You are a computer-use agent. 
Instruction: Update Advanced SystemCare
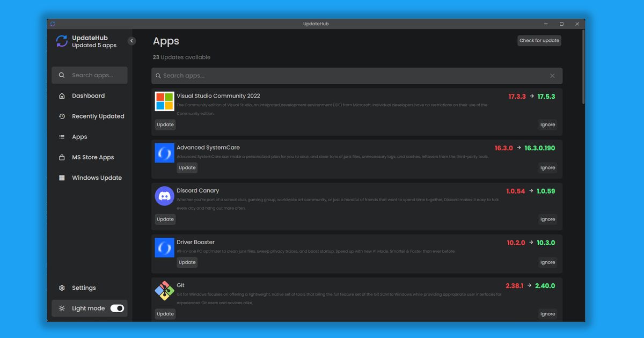click(187, 167)
